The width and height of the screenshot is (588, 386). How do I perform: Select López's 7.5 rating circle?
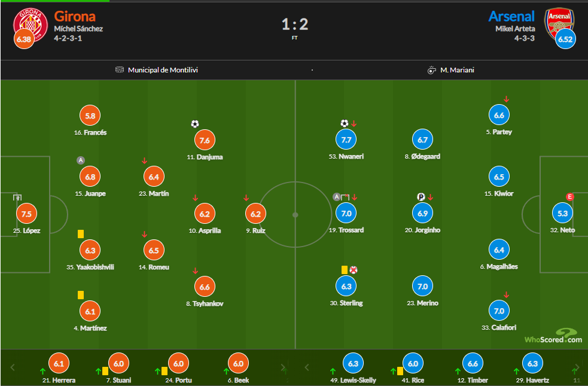click(26, 214)
